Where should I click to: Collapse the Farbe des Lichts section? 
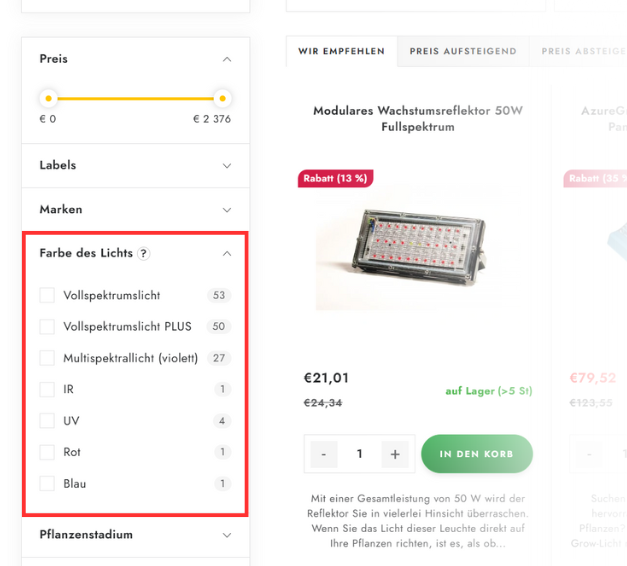[x=227, y=254]
